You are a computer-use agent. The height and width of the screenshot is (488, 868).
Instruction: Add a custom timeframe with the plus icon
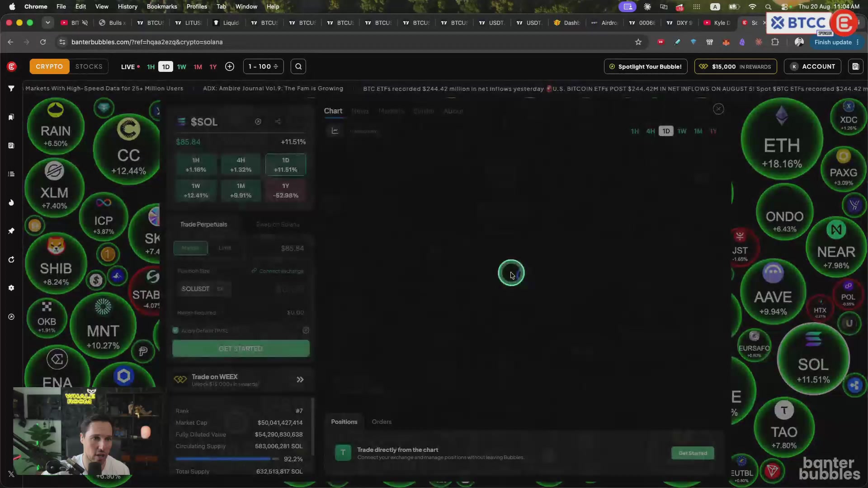230,66
